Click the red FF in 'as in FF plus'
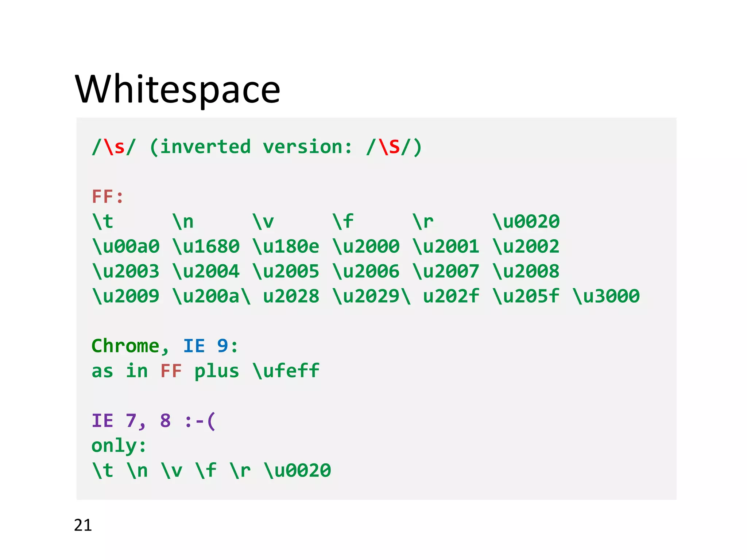 click(x=171, y=371)
